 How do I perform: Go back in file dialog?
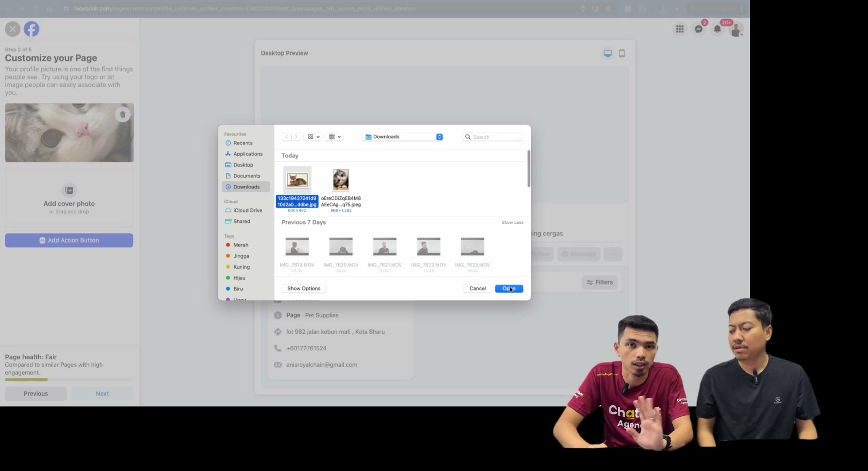click(286, 137)
